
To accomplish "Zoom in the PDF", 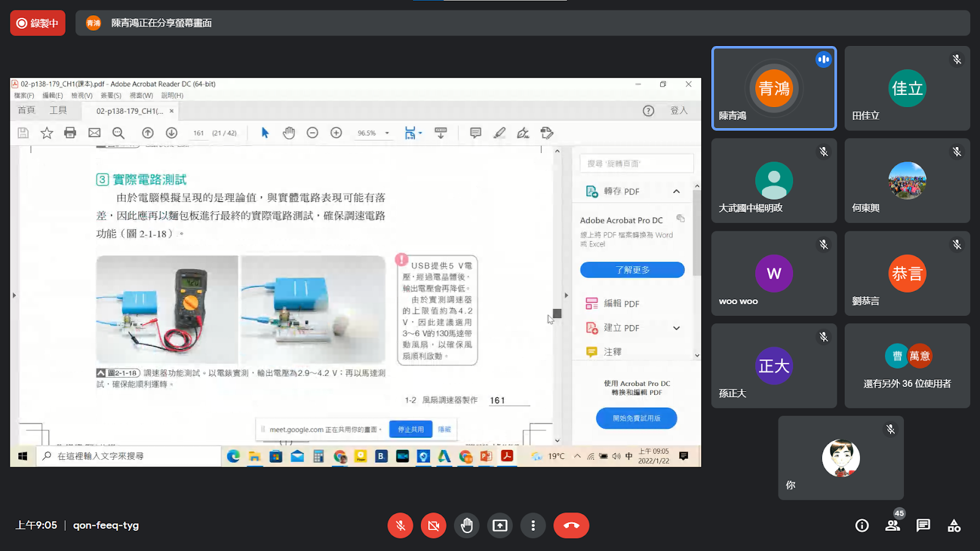I will (x=336, y=133).
